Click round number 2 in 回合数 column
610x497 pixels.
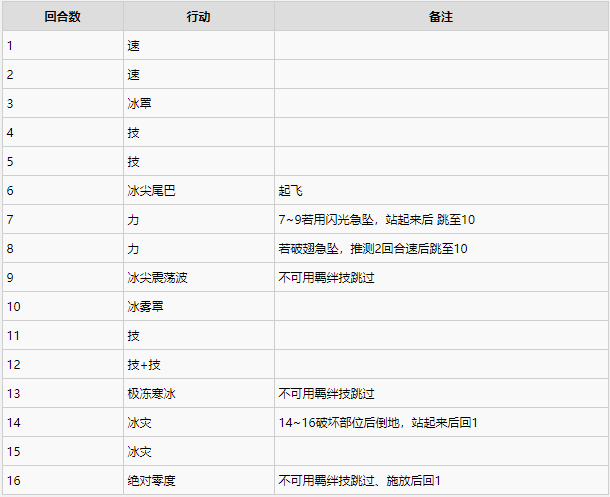(x=10, y=75)
